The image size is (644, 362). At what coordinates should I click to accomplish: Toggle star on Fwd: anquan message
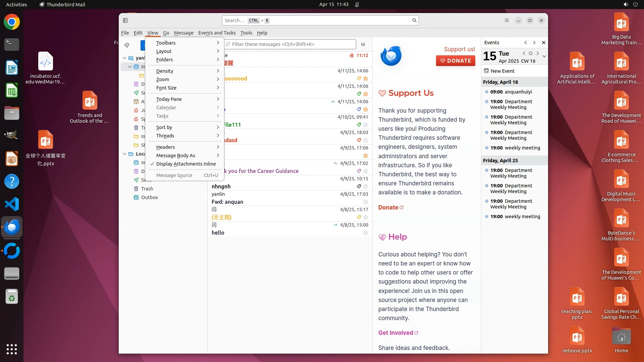[x=366, y=202]
